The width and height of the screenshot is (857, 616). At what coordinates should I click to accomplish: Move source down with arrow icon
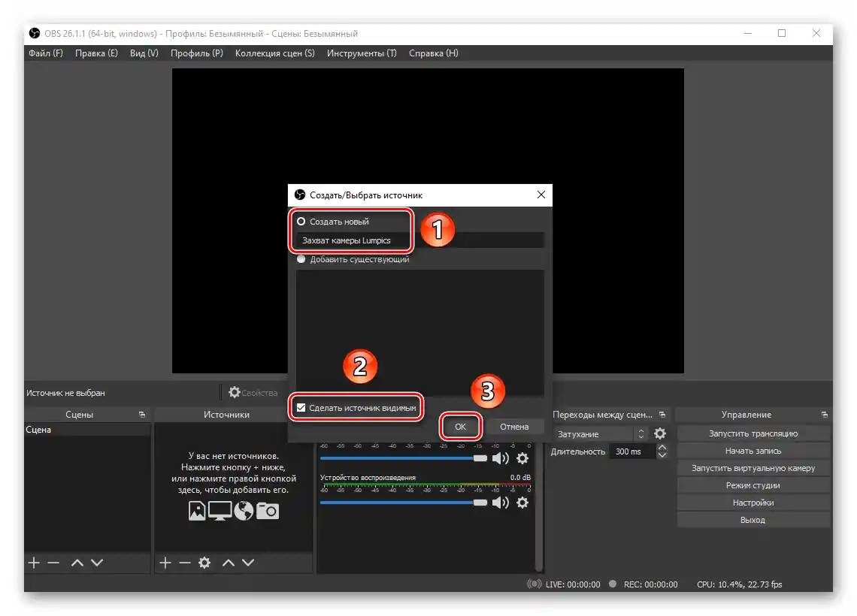tap(248, 563)
